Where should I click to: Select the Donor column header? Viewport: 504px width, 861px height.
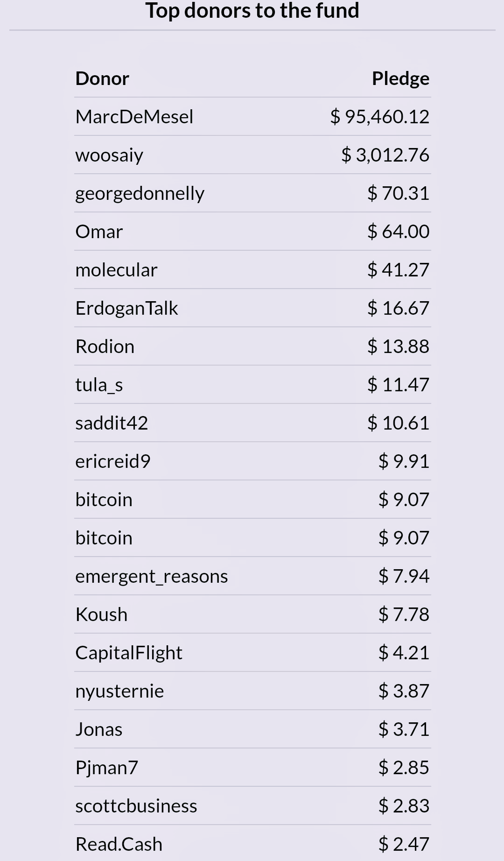pyautogui.click(x=102, y=78)
